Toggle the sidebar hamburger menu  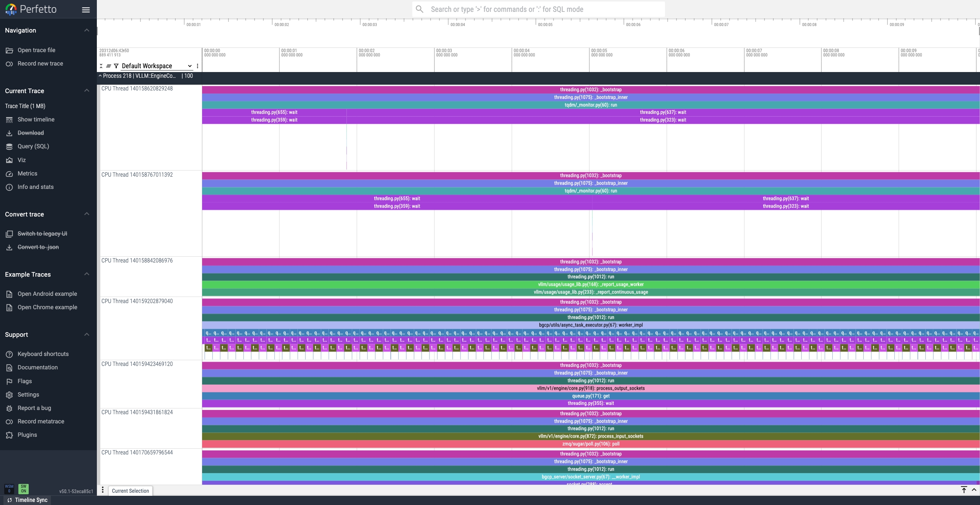(x=86, y=10)
